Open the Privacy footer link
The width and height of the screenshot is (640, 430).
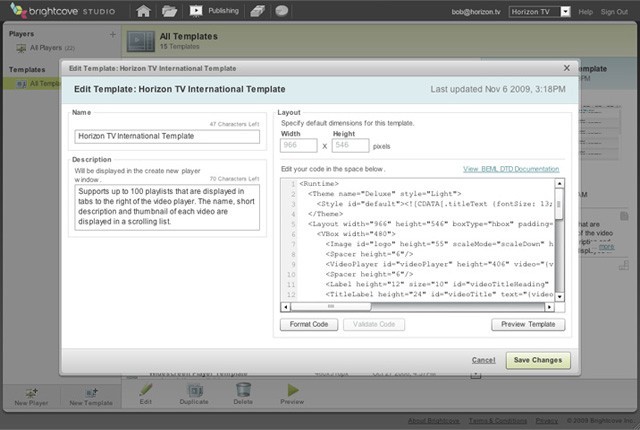coord(547,421)
